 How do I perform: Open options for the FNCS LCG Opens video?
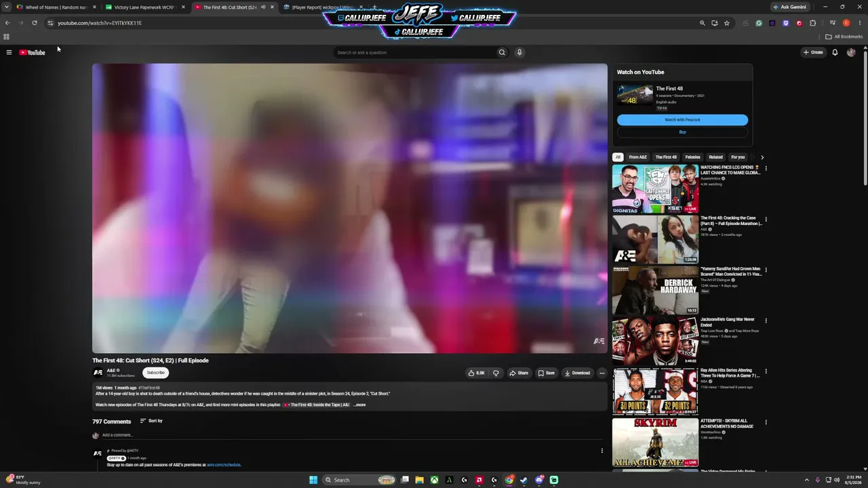click(766, 168)
